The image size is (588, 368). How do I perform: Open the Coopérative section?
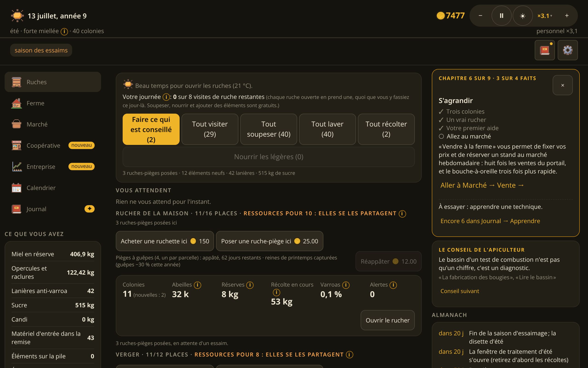point(53,146)
